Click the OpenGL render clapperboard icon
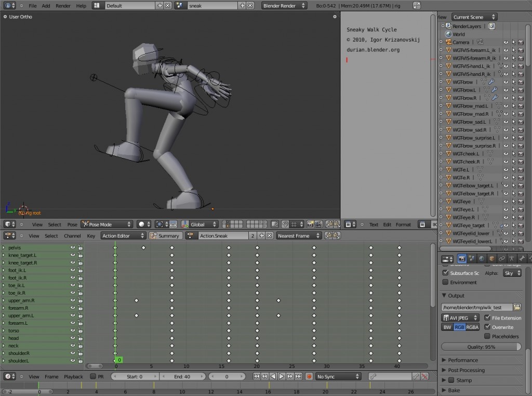532x396 pixels. 319,225
